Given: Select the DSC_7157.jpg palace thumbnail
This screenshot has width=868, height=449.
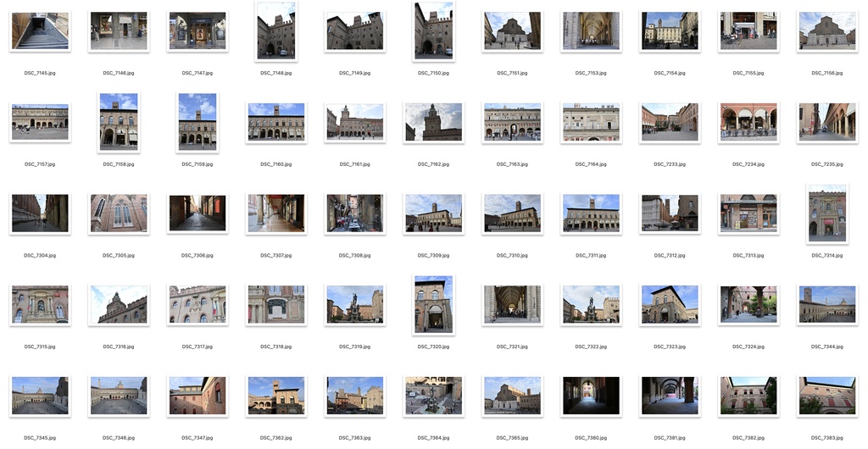Looking at the screenshot, I should pos(40,122).
